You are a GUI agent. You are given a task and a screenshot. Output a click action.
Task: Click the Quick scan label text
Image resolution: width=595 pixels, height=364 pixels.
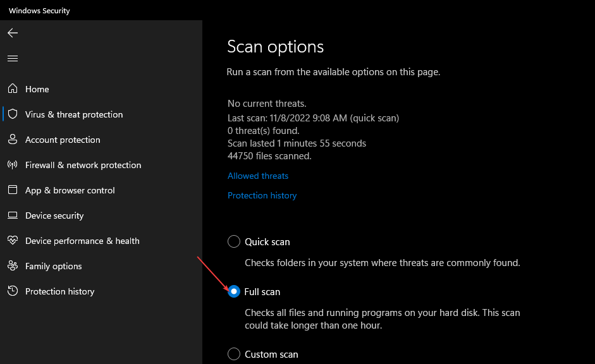(267, 242)
